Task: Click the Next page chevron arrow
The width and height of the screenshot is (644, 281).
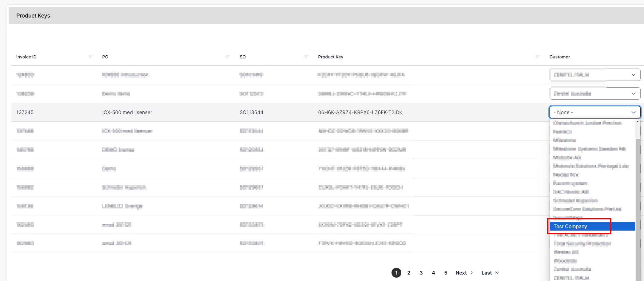Action: coord(472,273)
